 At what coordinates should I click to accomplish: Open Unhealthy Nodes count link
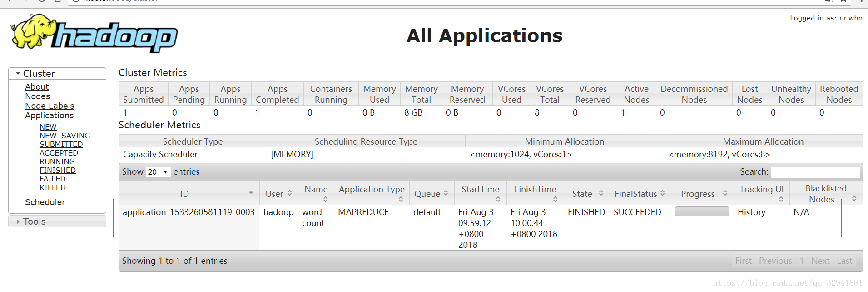pyautogui.click(x=773, y=112)
